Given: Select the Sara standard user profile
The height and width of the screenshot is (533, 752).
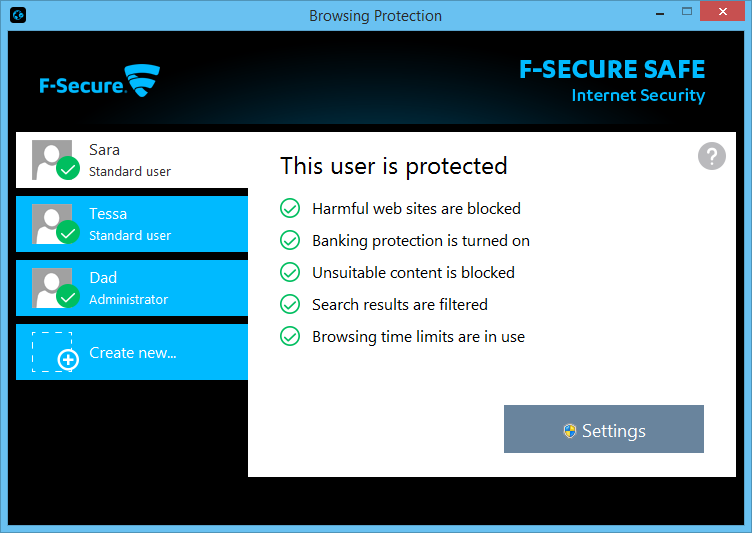Looking at the screenshot, I should [130, 160].
